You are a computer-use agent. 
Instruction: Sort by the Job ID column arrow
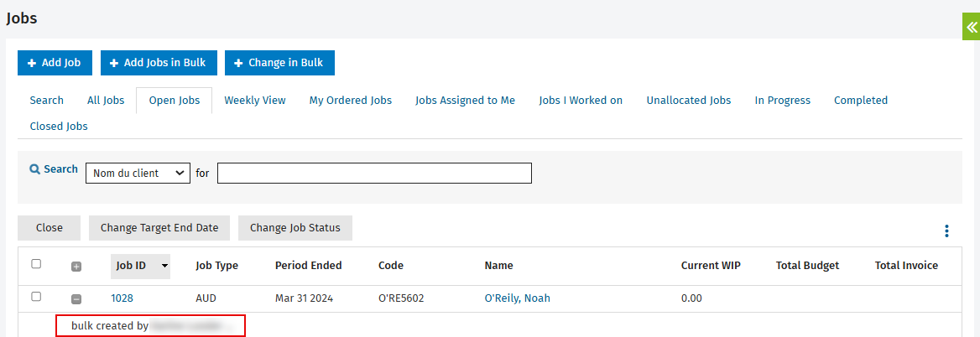pos(165,266)
